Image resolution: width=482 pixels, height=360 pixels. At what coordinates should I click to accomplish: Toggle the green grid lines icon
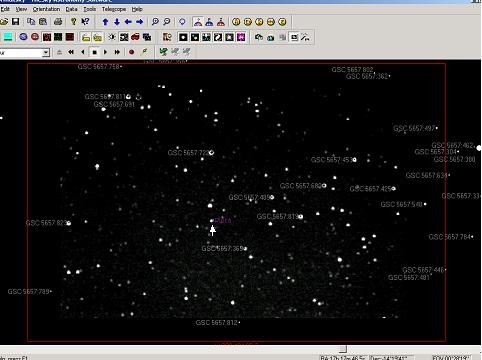(x=58, y=37)
